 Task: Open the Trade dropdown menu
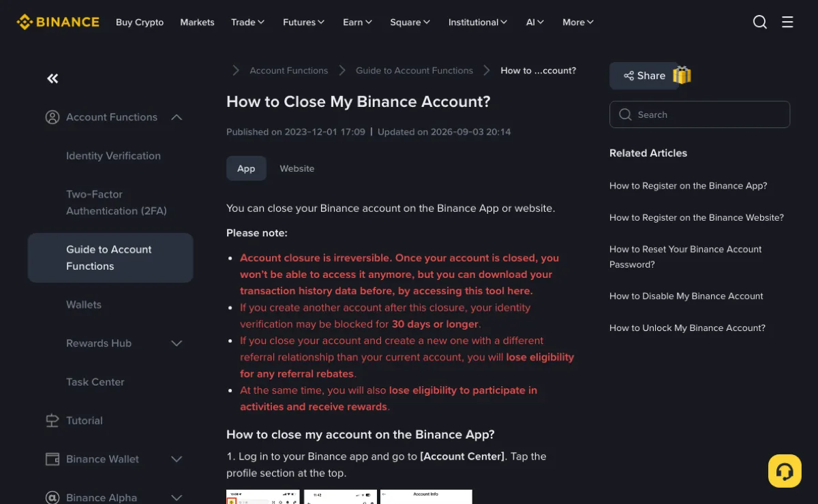coord(248,22)
